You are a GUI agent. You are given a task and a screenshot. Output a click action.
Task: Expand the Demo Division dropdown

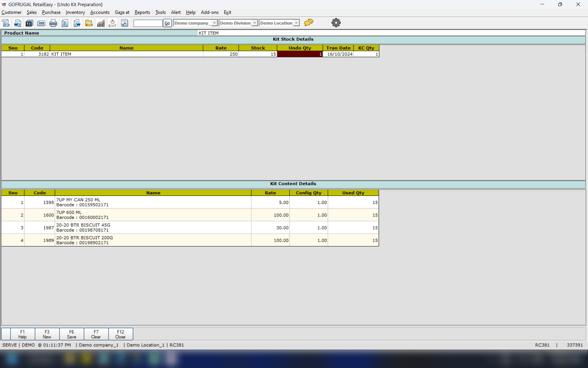254,23
